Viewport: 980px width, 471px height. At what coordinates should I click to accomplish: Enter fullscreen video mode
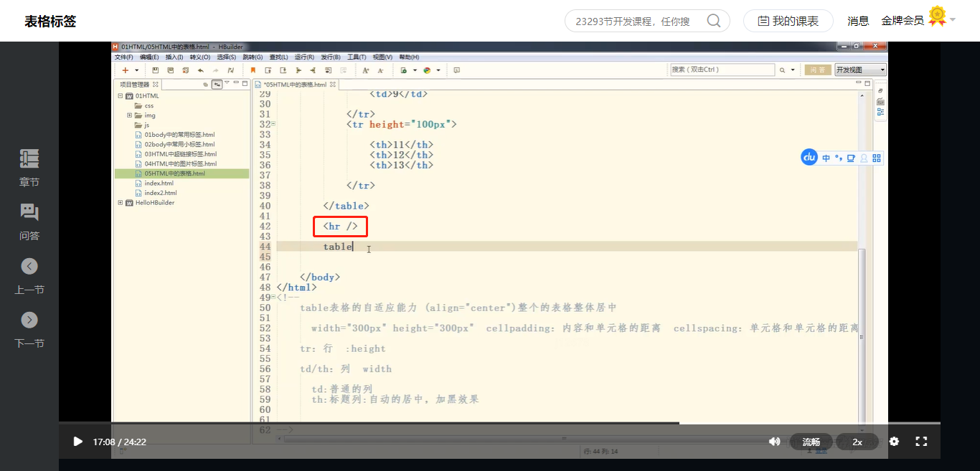coord(922,442)
